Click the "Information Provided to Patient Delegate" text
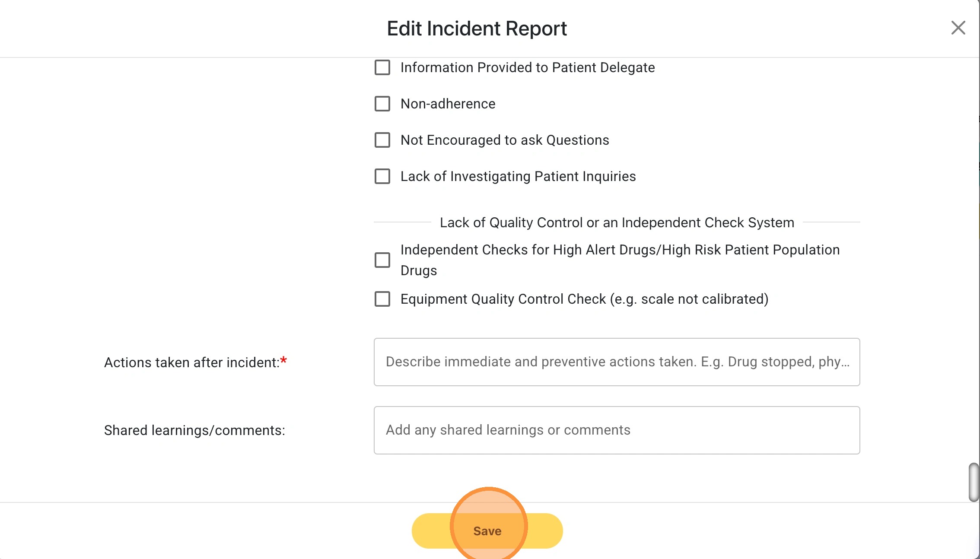The image size is (980, 559). pos(528,68)
